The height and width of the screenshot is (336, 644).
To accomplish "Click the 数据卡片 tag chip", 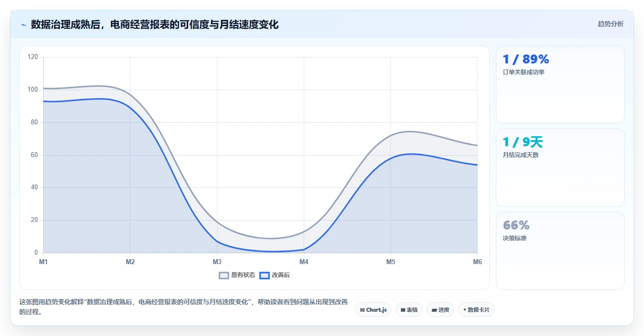I will click(x=476, y=310).
